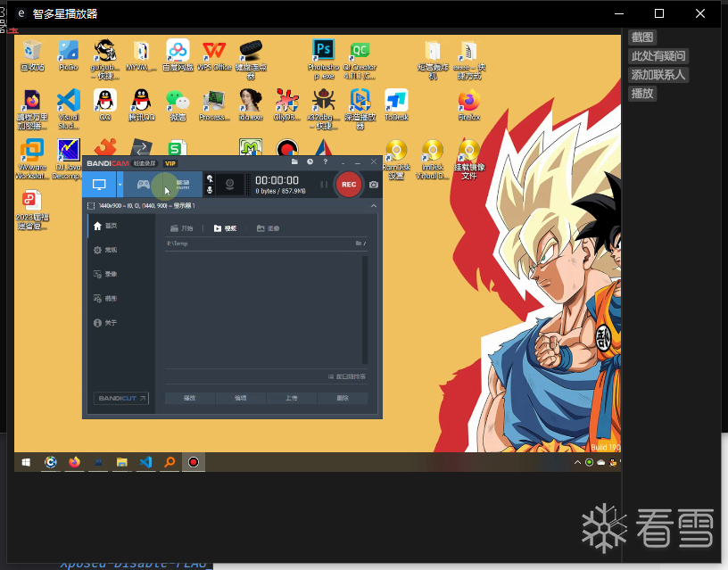Click Windows Start button in taskbar

pyautogui.click(x=26, y=462)
